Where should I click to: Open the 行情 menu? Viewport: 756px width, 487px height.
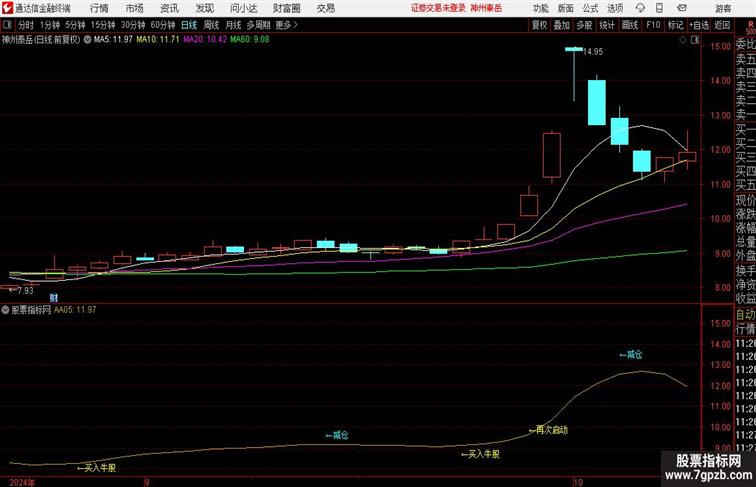(x=99, y=8)
